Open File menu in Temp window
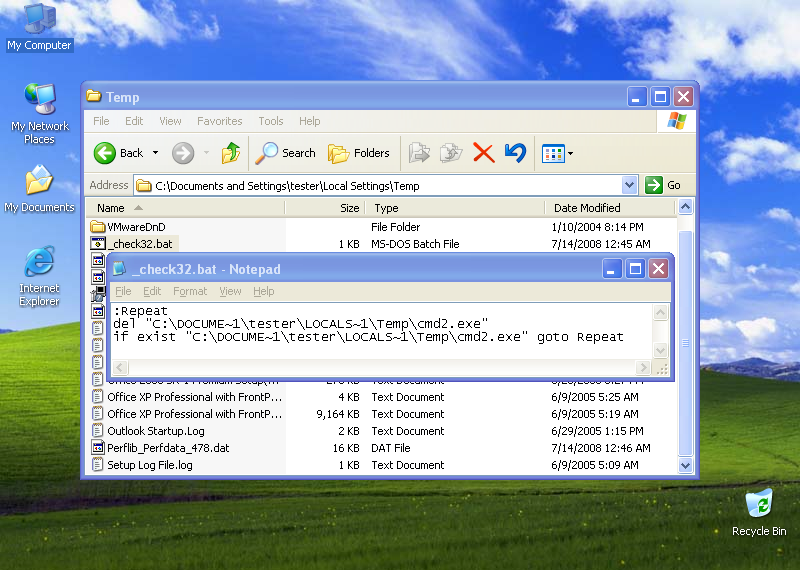 (x=101, y=121)
